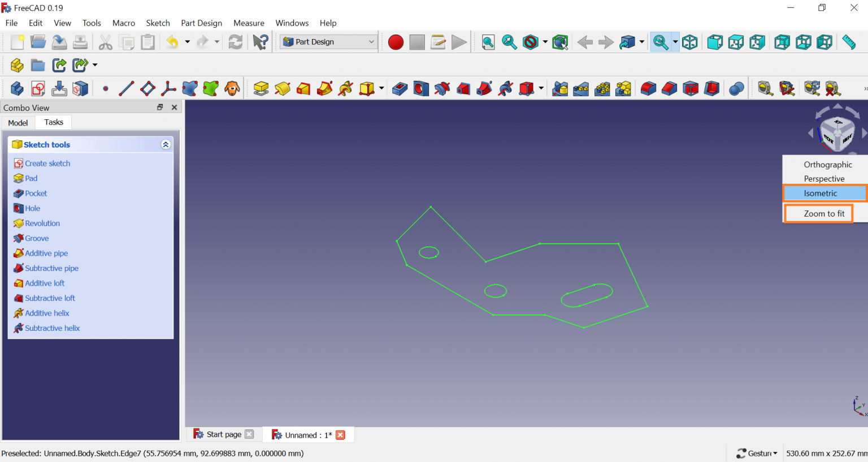Open the Sketch menu
Image resolution: width=868 pixels, height=462 pixels.
click(x=158, y=23)
